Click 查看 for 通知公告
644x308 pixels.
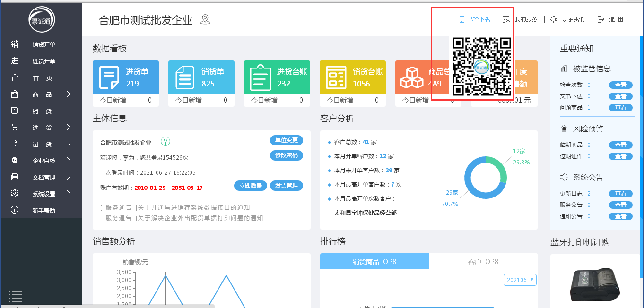(621, 216)
